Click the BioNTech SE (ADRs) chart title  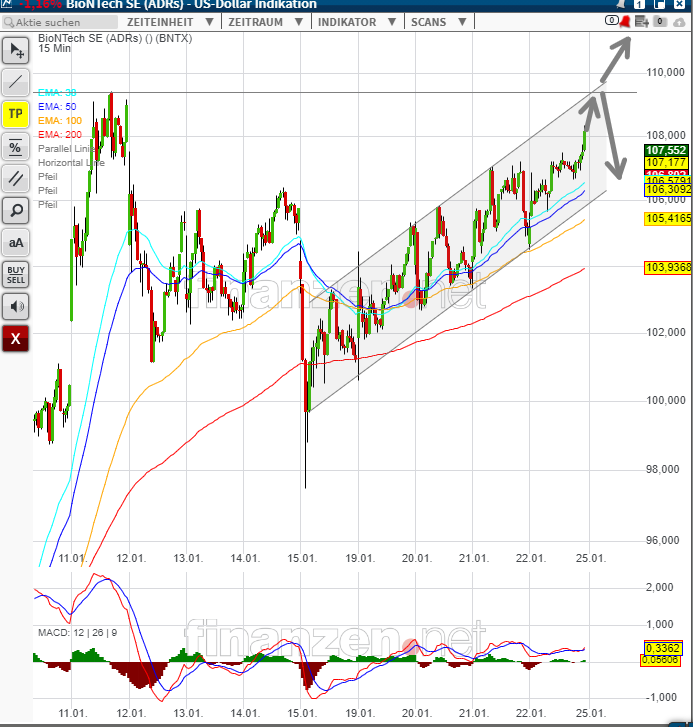[x=115, y=38]
